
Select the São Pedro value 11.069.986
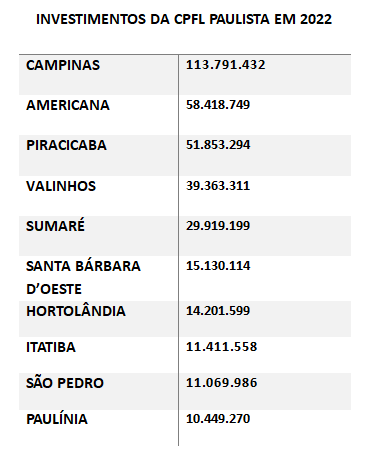click(221, 383)
